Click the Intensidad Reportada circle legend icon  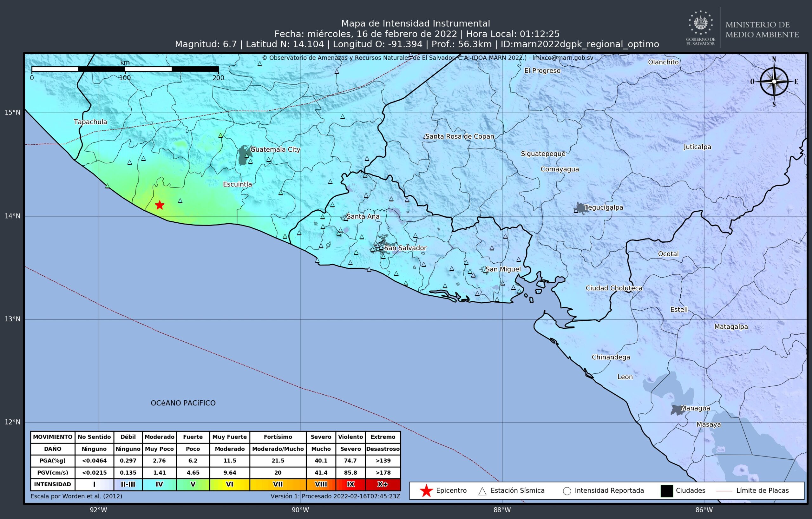tap(567, 491)
